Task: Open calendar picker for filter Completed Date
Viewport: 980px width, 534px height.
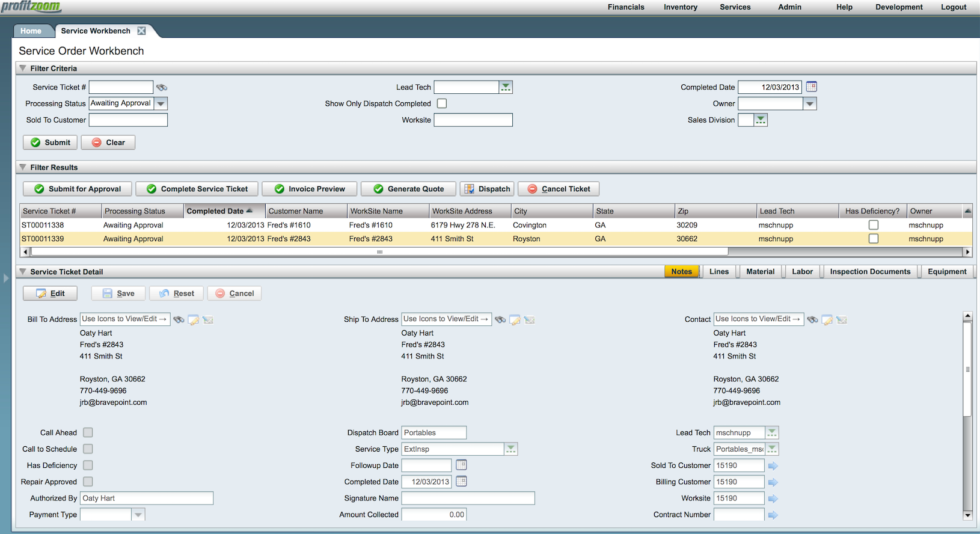Action: coord(811,87)
